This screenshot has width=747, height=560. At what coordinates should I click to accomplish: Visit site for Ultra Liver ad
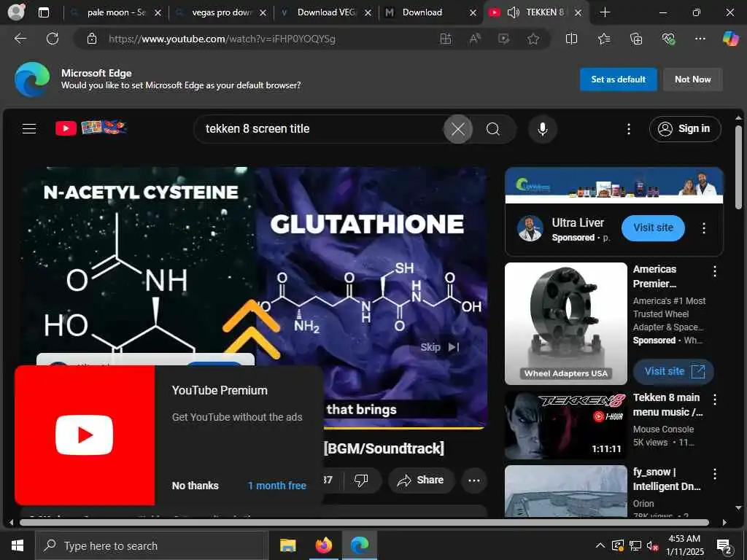click(x=653, y=227)
